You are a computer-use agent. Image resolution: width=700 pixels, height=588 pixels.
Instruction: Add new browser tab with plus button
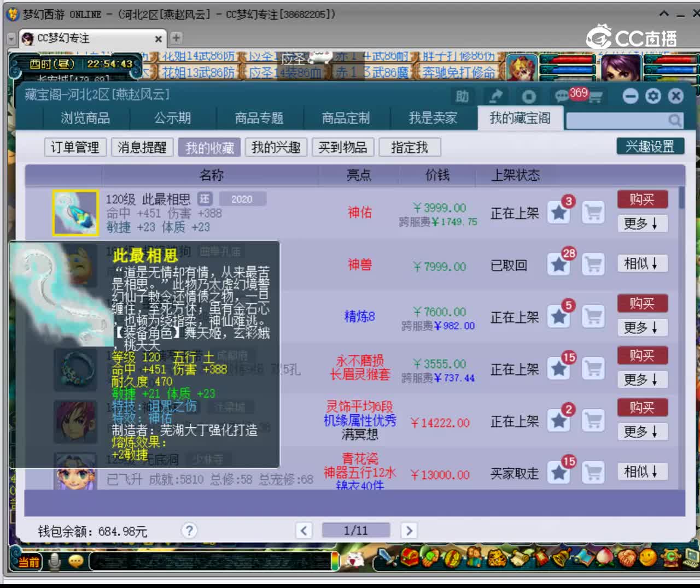pyautogui.click(x=176, y=38)
